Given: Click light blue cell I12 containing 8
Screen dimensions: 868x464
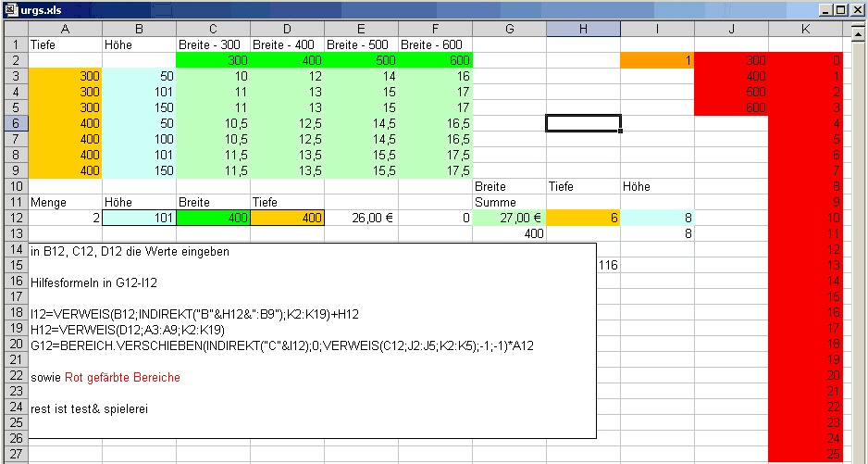Looking at the screenshot, I should (x=658, y=218).
